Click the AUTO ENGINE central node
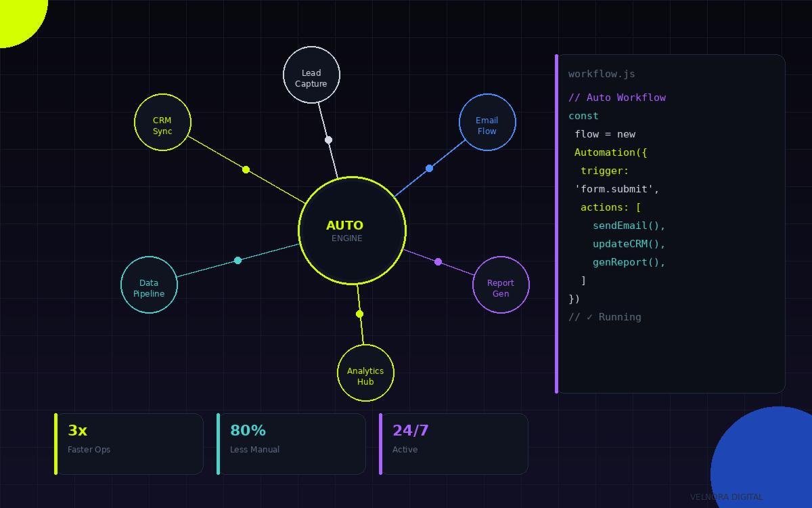812x508 pixels. 352,230
